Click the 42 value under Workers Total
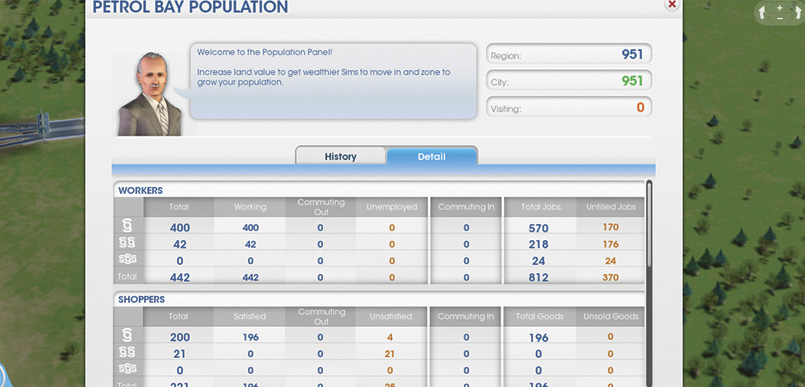 point(180,244)
